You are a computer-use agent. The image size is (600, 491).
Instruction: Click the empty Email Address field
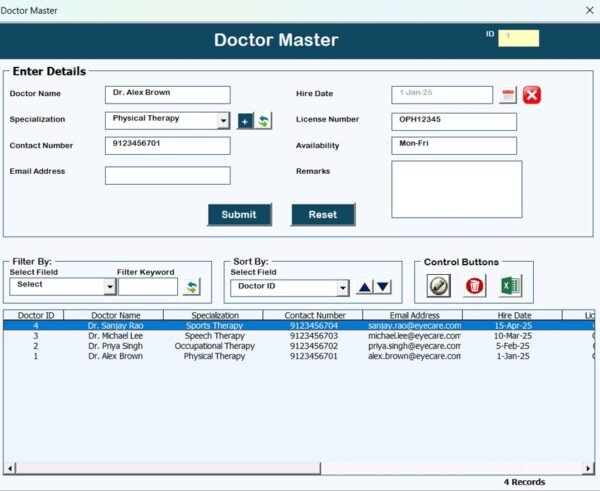point(168,176)
